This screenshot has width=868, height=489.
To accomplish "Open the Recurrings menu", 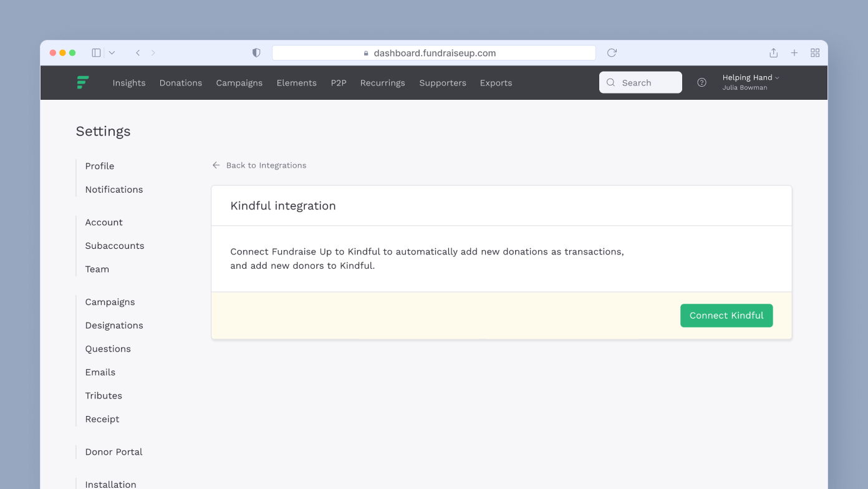I will (x=383, y=83).
